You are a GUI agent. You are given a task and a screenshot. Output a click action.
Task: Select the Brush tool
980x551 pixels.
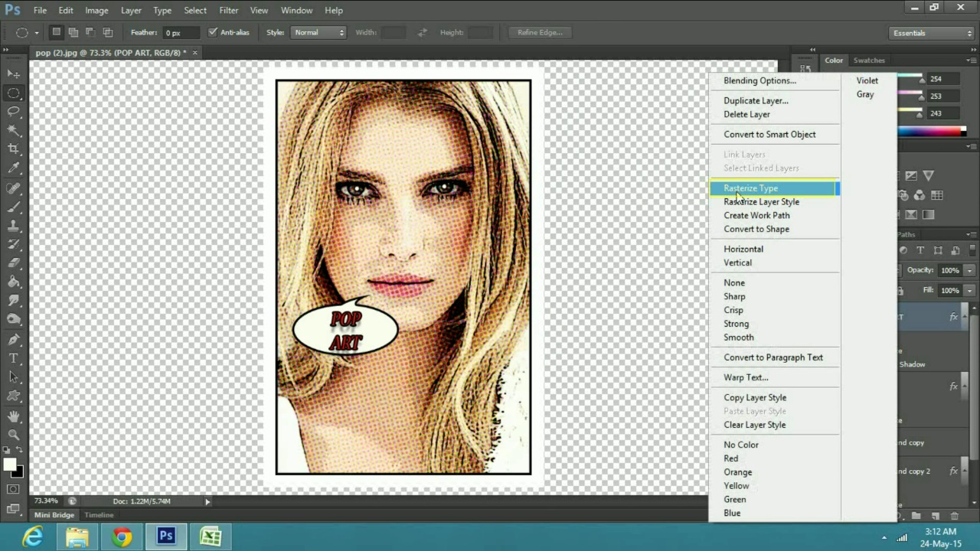(14, 208)
